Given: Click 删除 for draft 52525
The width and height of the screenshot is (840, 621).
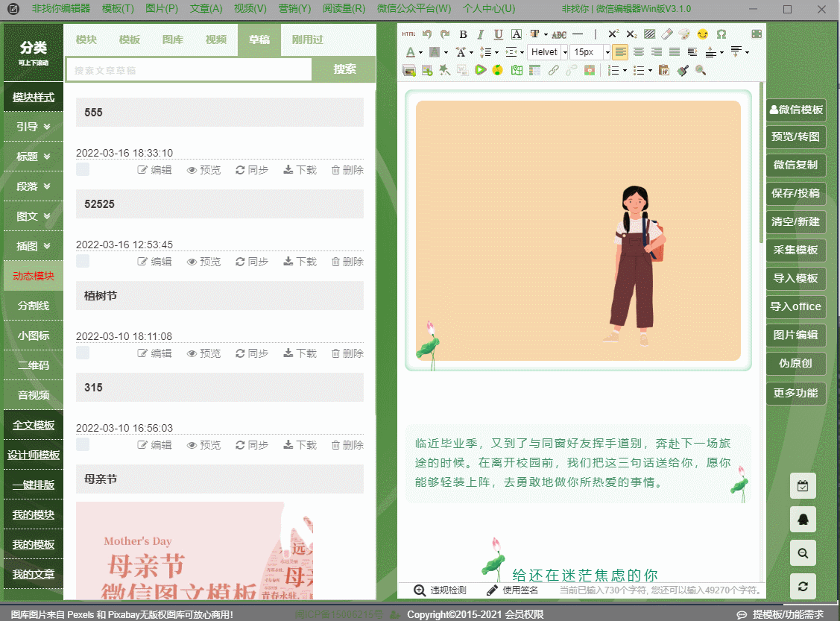Looking at the screenshot, I should coord(347,262).
